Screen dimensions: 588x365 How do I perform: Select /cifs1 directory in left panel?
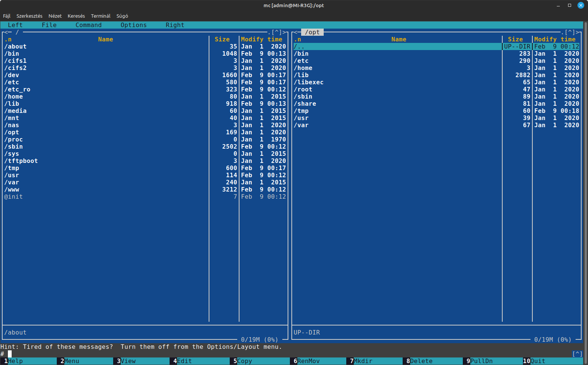point(145,61)
